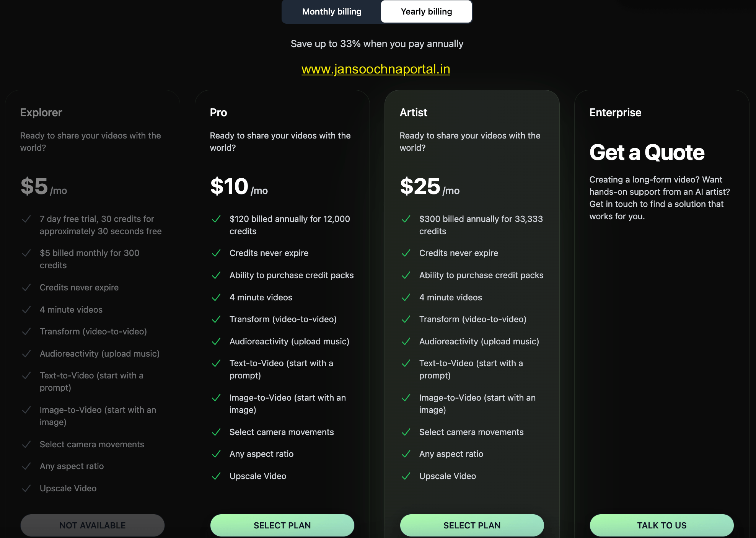Click Explorer 'Select camera movements' text

(92, 444)
